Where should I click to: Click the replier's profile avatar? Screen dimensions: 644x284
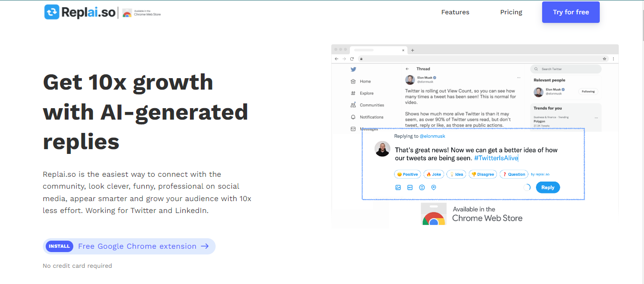click(383, 149)
